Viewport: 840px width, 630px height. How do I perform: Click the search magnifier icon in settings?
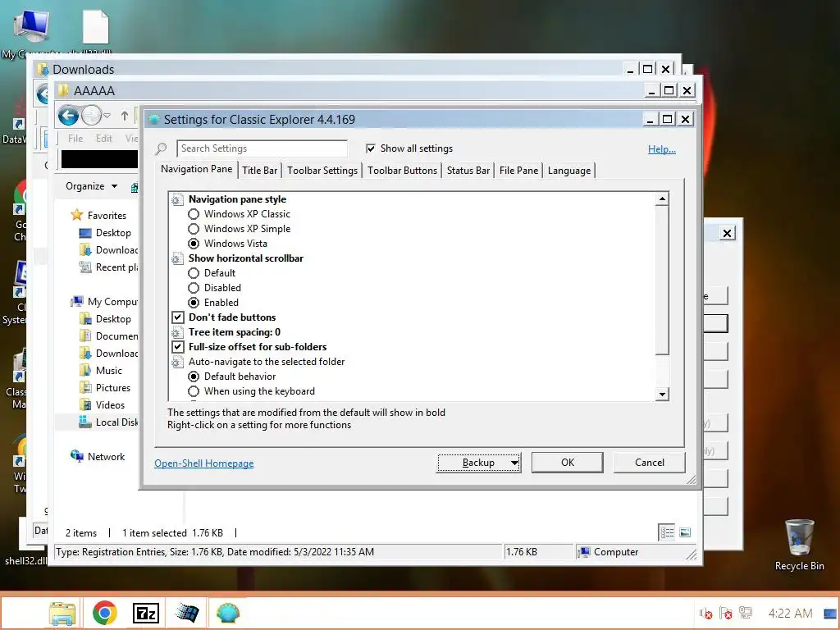click(x=162, y=148)
